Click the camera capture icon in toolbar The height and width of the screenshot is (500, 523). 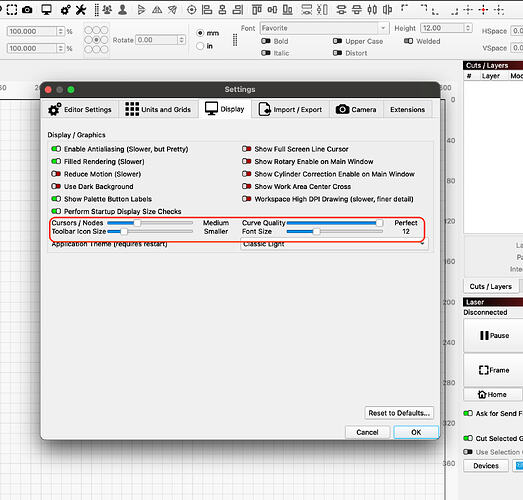[27, 10]
